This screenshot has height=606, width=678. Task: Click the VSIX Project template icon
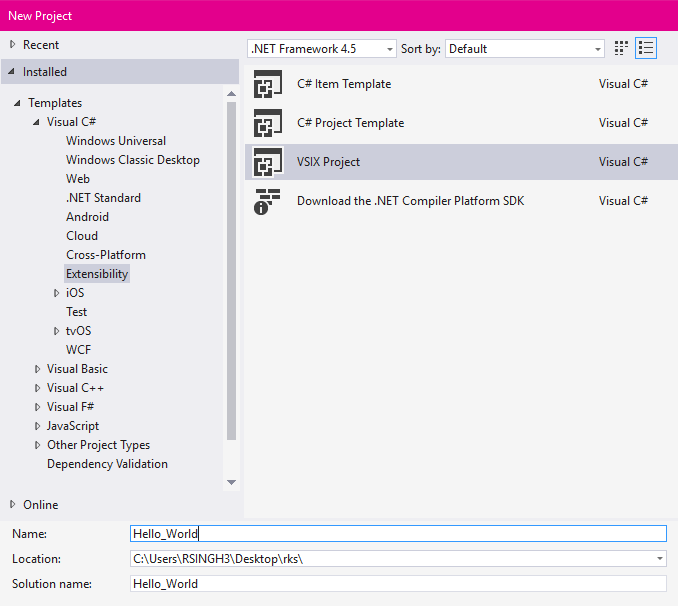(268, 162)
